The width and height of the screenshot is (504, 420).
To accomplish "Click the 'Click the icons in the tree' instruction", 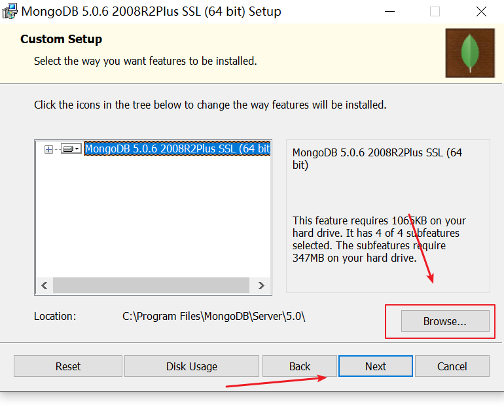I will pyautogui.click(x=210, y=105).
